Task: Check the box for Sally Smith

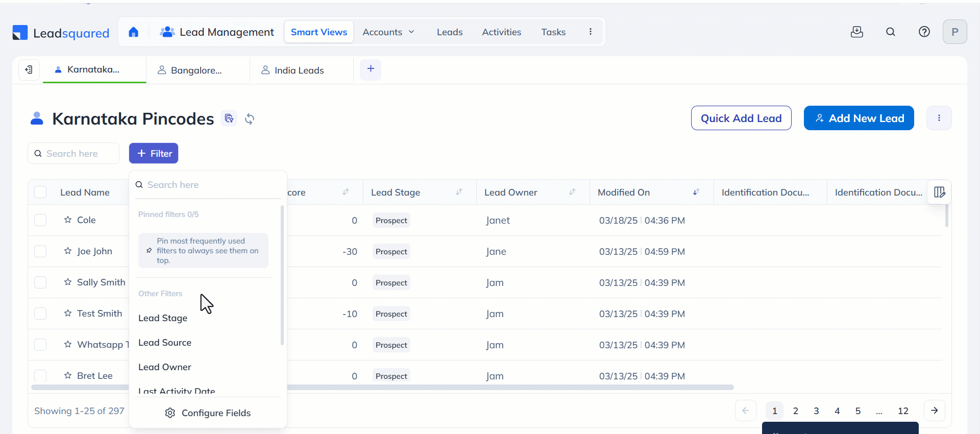Action: coord(40,282)
